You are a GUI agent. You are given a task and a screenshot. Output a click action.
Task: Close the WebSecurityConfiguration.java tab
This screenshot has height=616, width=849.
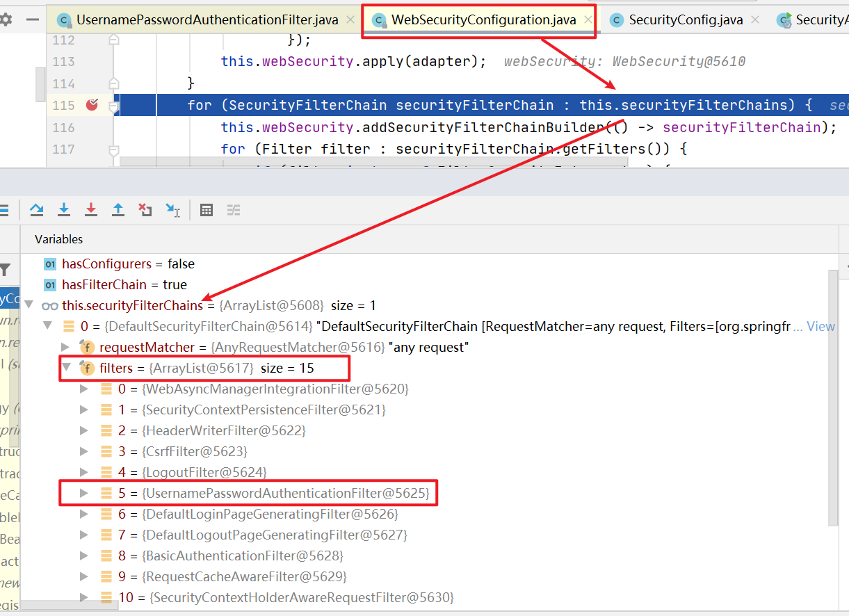tap(588, 20)
